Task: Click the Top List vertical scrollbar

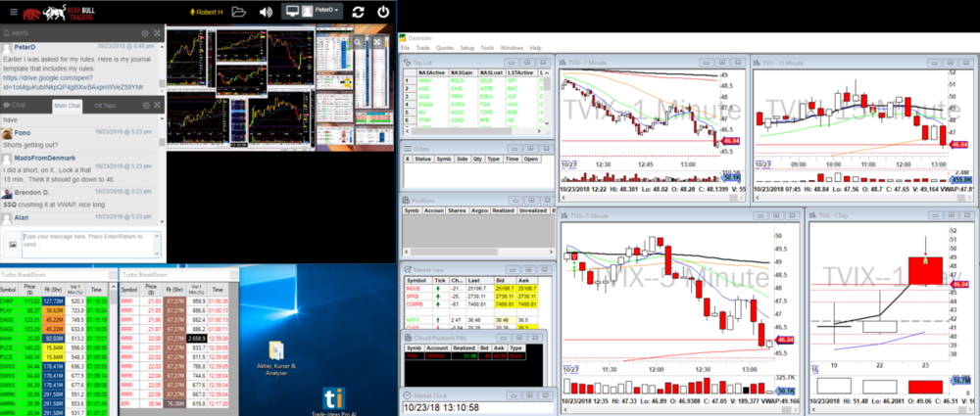Action: click(x=547, y=100)
